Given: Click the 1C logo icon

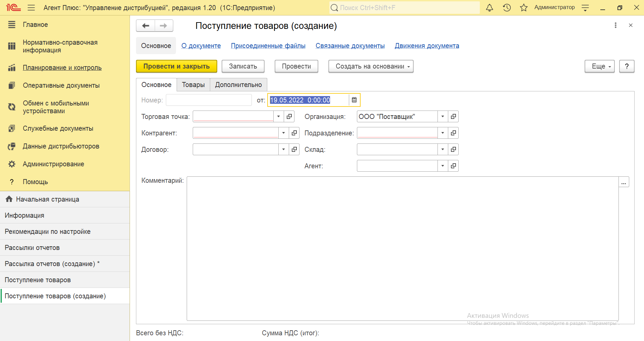Looking at the screenshot, I should [x=13, y=7].
